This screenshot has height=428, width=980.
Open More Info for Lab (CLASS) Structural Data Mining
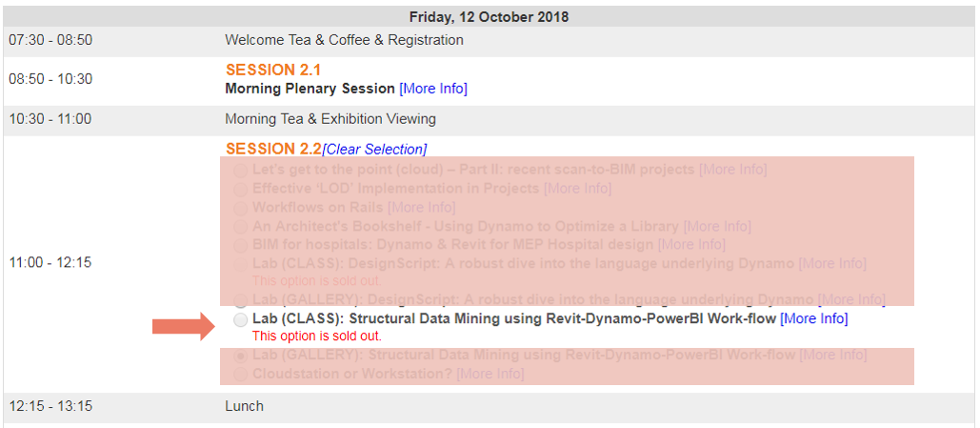pyautogui.click(x=813, y=319)
